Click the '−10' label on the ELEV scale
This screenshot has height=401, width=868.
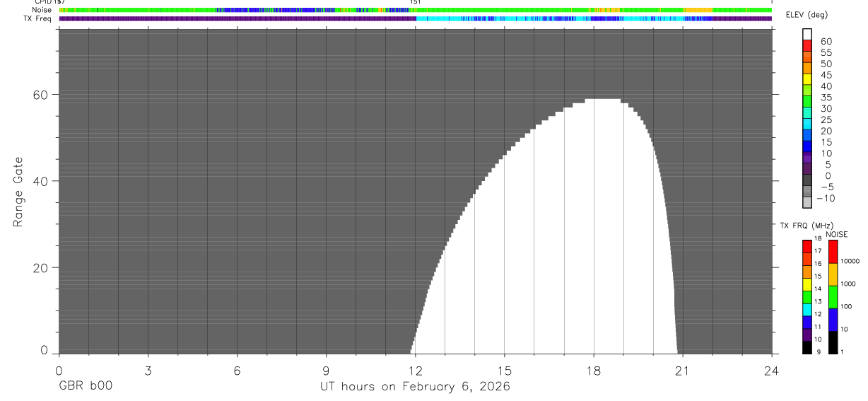[x=826, y=199]
